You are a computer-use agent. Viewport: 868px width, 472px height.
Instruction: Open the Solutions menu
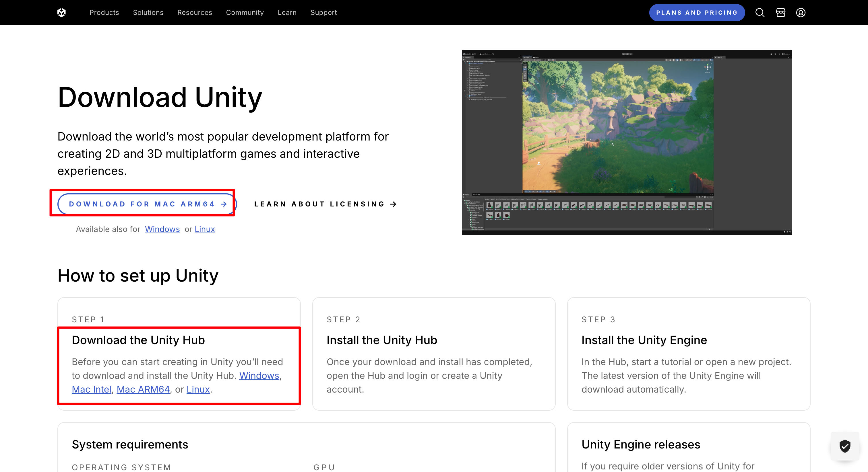[148, 12]
